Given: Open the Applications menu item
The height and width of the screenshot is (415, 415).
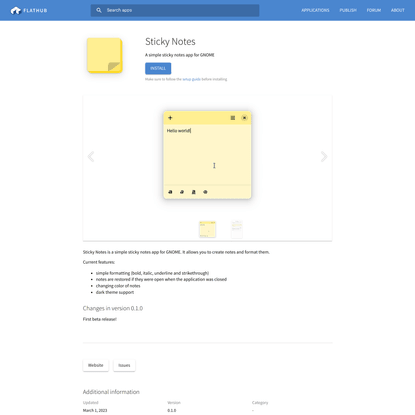Looking at the screenshot, I should (315, 10).
